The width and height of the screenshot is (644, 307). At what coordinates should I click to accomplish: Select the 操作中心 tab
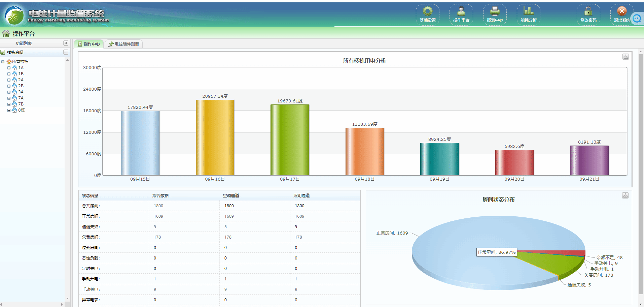tap(89, 44)
